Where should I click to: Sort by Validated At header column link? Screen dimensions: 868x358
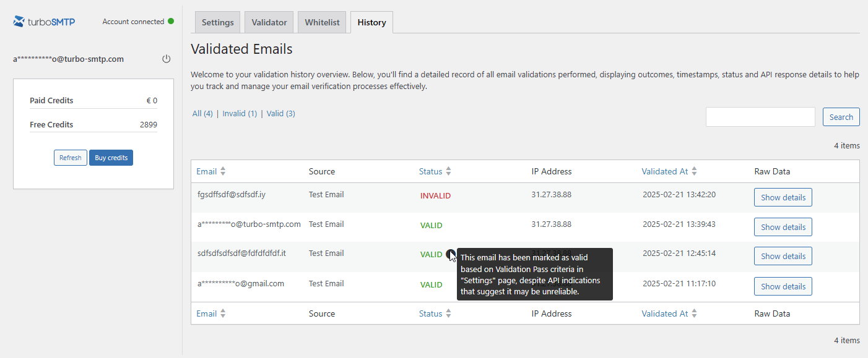pyautogui.click(x=665, y=171)
